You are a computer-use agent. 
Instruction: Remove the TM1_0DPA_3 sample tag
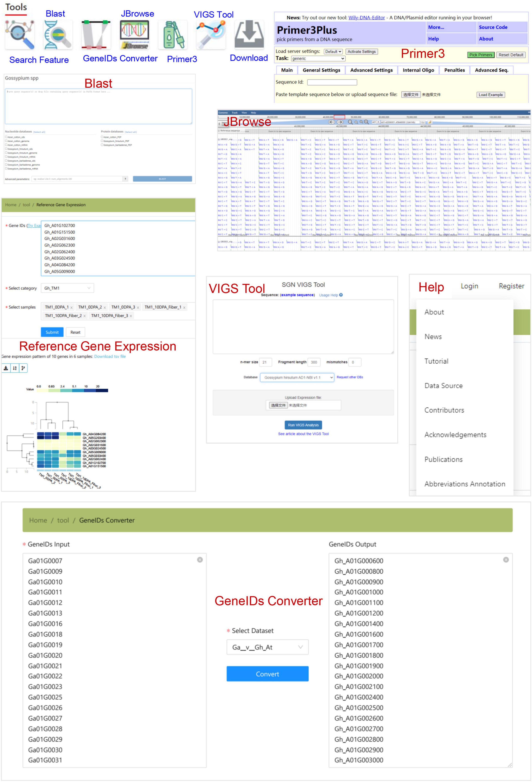click(138, 308)
